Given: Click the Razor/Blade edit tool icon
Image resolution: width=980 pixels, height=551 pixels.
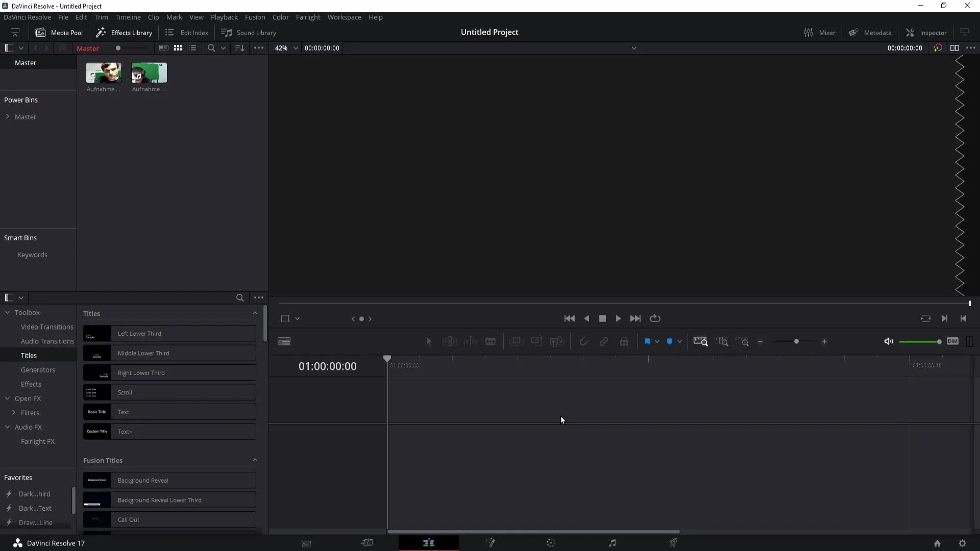Looking at the screenshot, I should tap(492, 341).
